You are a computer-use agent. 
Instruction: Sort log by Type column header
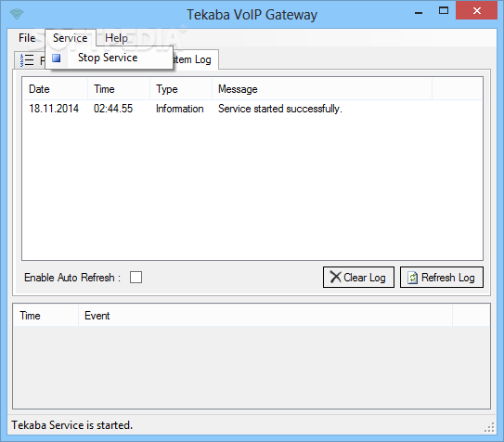pyautogui.click(x=181, y=89)
